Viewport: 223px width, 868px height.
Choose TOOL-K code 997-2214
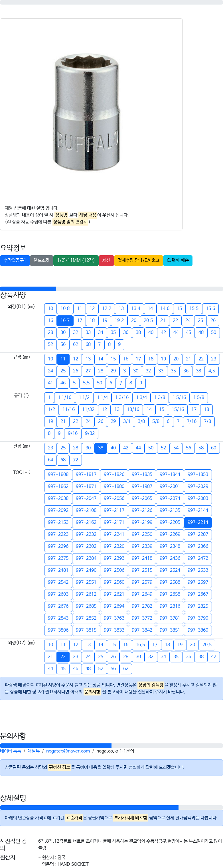pyautogui.click(x=198, y=522)
